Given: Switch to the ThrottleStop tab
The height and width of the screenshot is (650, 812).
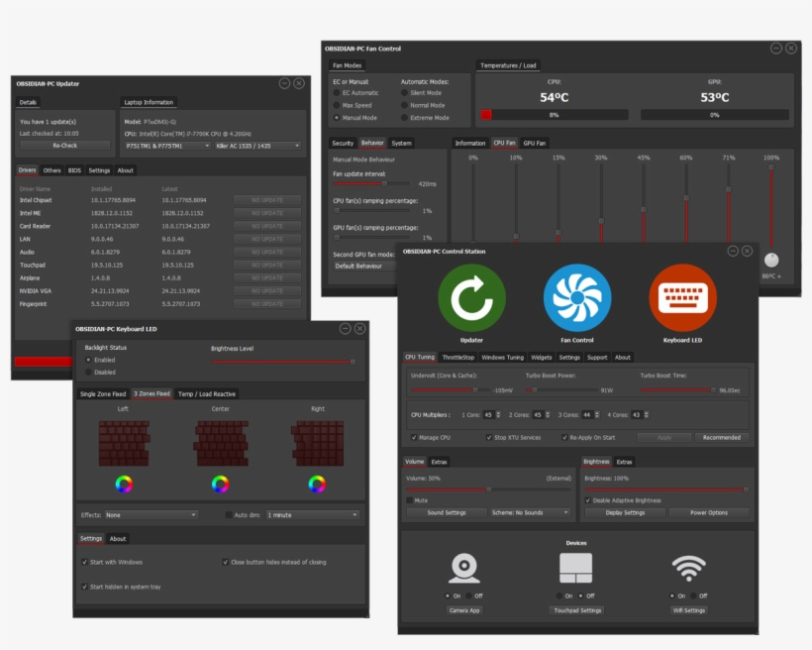Looking at the screenshot, I should click(x=458, y=358).
